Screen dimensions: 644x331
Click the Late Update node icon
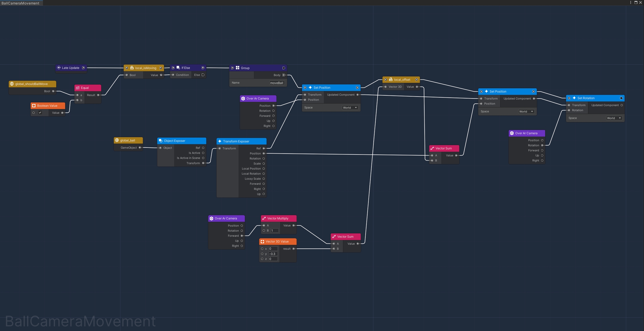pos(59,68)
